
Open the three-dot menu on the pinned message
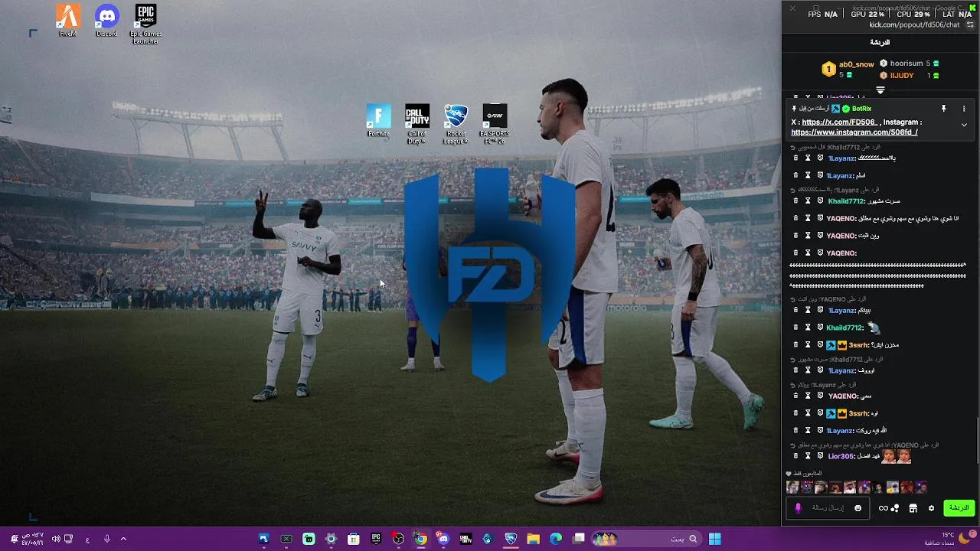pos(964,109)
